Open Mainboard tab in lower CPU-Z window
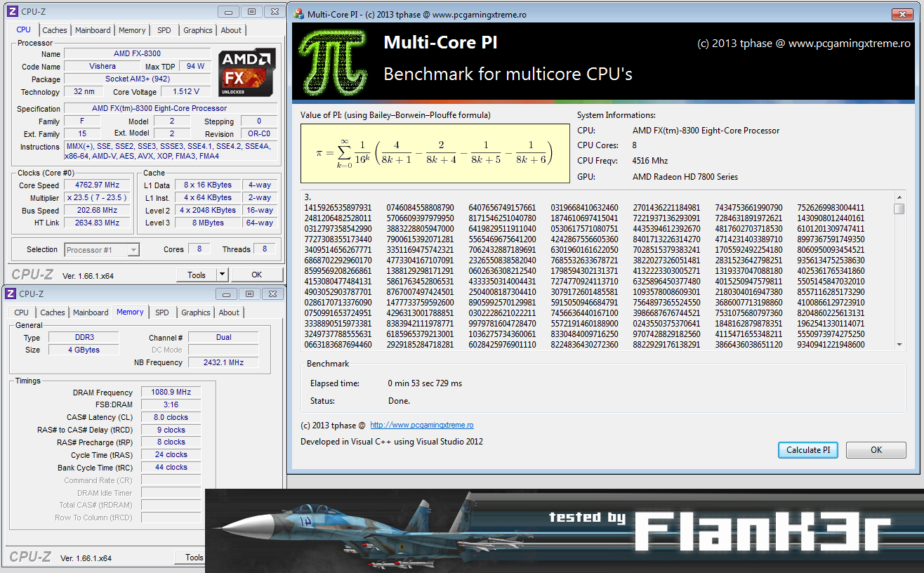 click(x=91, y=312)
